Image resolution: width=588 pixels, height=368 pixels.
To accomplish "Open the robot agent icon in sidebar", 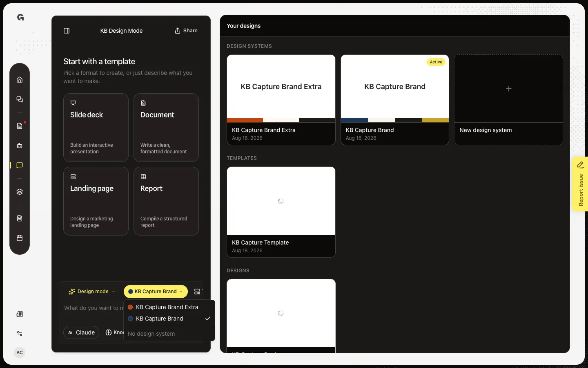I will [x=20, y=146].
